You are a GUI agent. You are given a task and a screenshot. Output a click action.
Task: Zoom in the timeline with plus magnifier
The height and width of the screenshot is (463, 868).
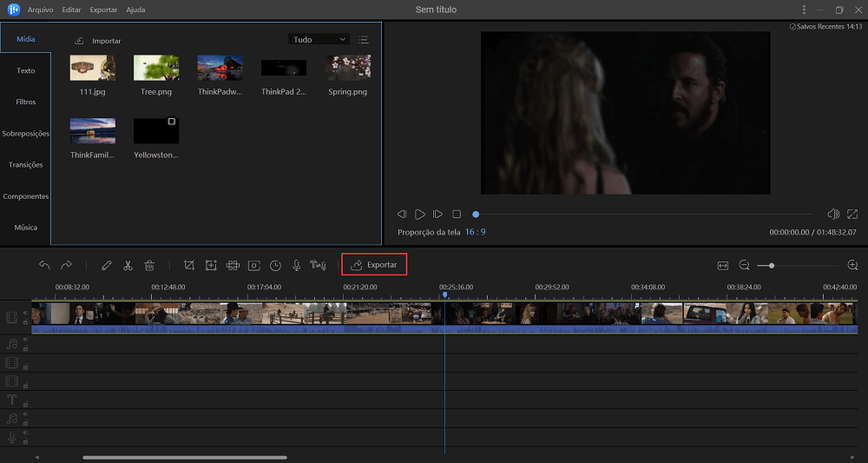click(853, 265)
